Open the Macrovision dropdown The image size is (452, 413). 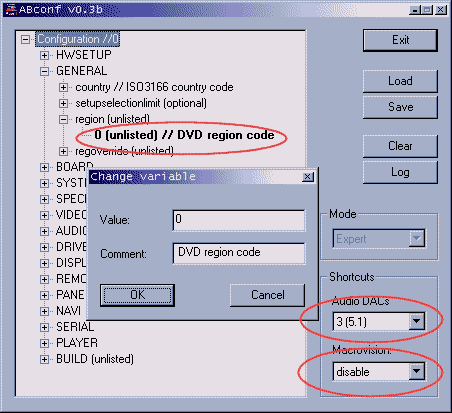[x=417, y=371]
